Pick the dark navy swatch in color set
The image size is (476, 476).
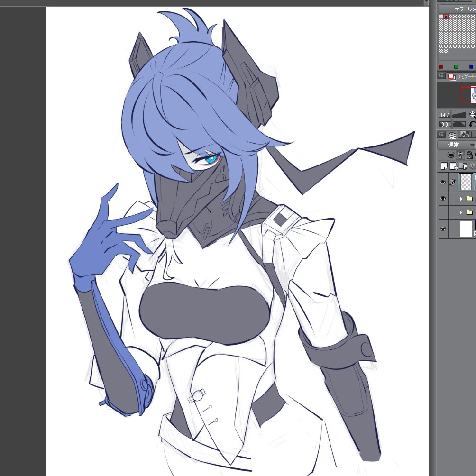click(x=446, y=17)
